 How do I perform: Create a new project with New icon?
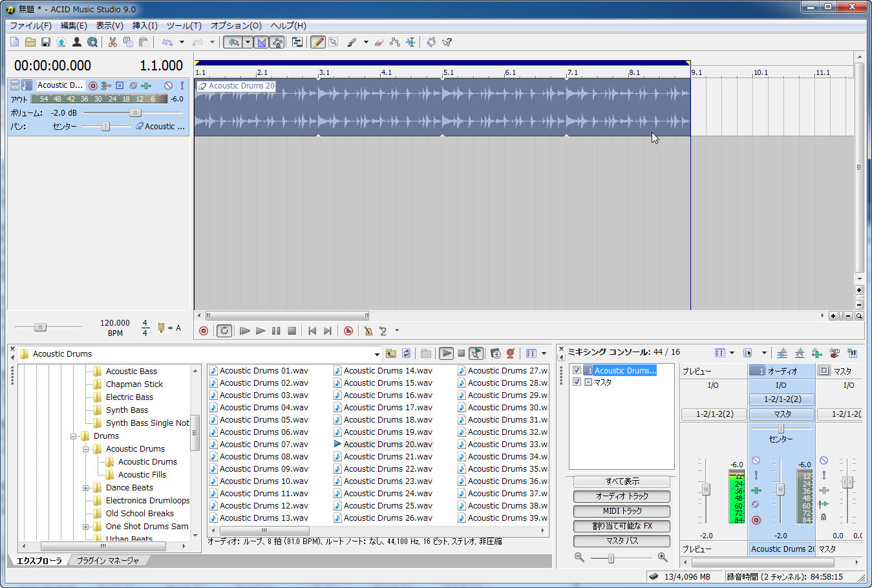click(15, 42)
